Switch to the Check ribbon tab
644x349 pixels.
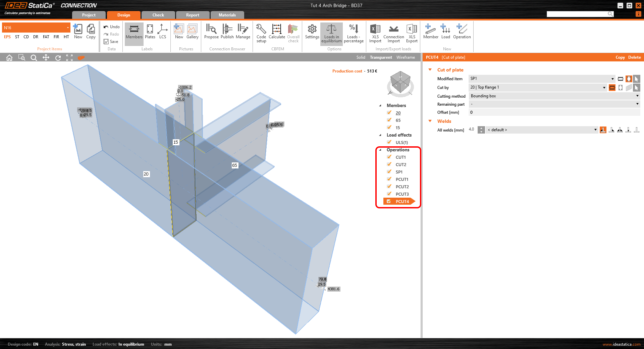(158, 15)
